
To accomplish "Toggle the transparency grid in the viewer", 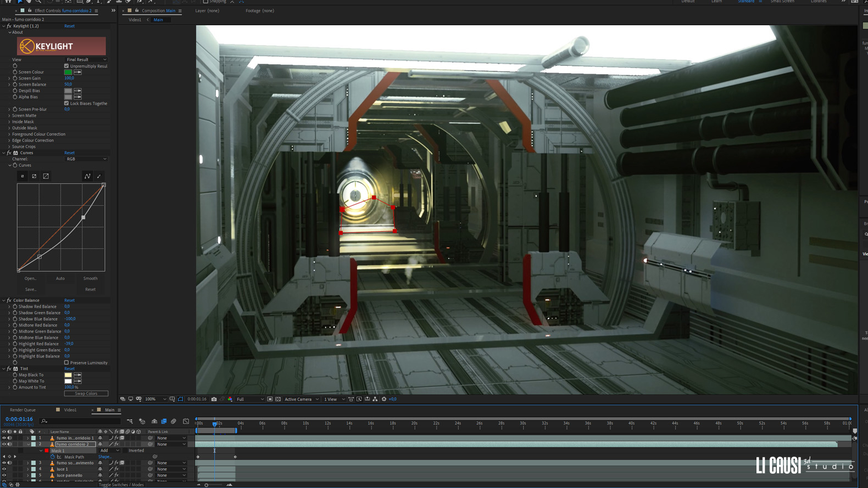I will [x=278, y=399].
